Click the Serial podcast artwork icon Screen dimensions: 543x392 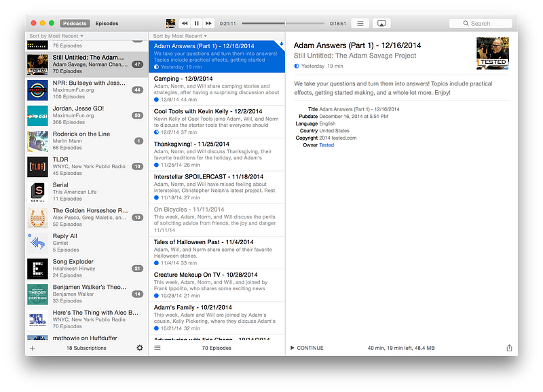pyautogui.click(x=38, y=193)
